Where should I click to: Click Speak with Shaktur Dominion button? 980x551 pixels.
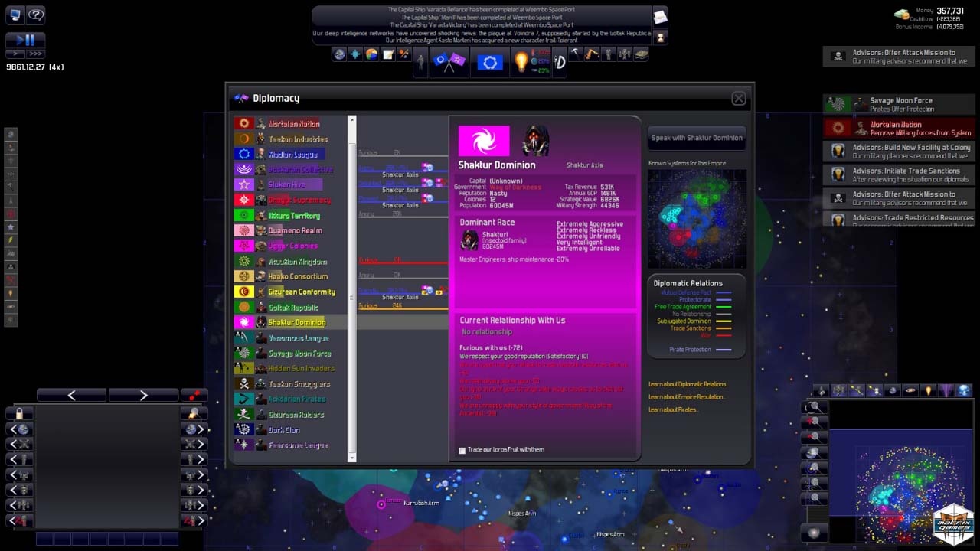(696, 139)
